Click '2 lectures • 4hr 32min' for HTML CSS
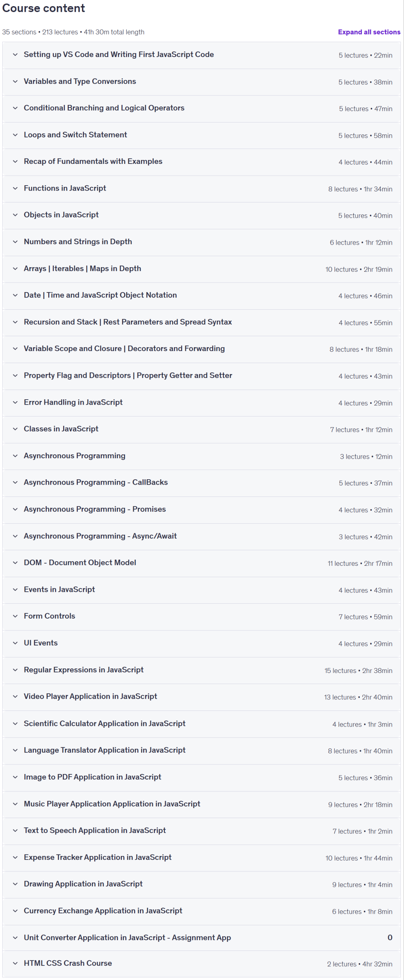Image resolution: width=404 pixels, height=980 pixels. [360, 964]
